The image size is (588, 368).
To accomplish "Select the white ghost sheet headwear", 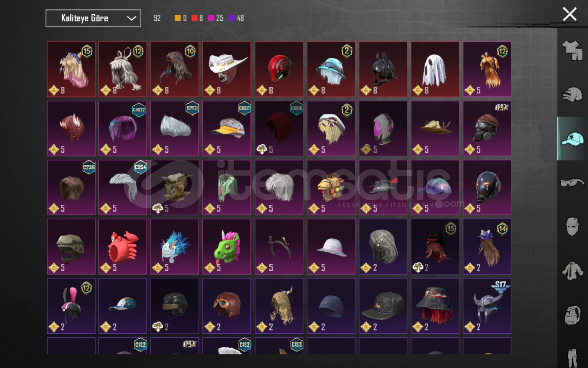I will (435, 69).
